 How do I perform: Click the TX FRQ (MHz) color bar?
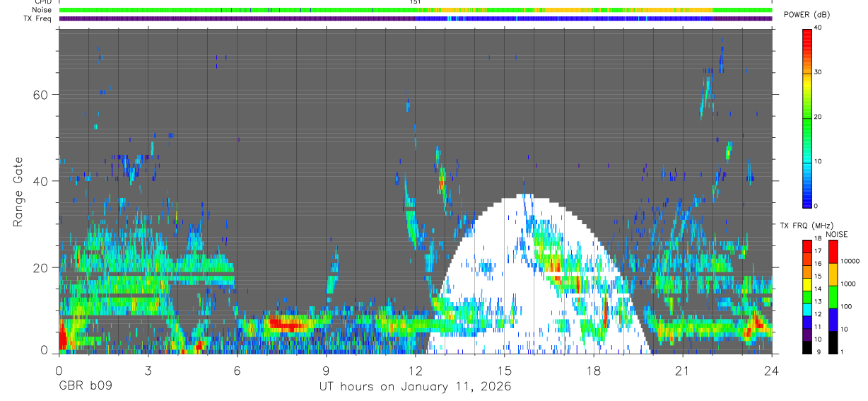tap(807, 297)
